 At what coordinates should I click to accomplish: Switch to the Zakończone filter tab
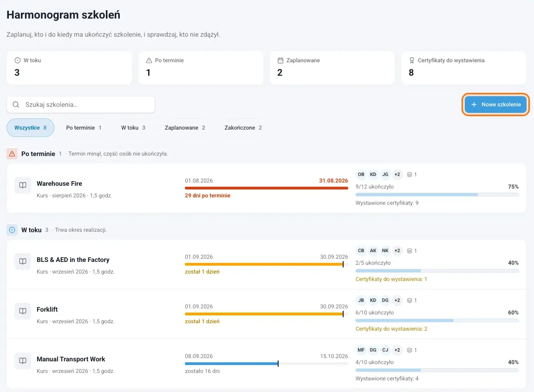click(x=243, y=128)
